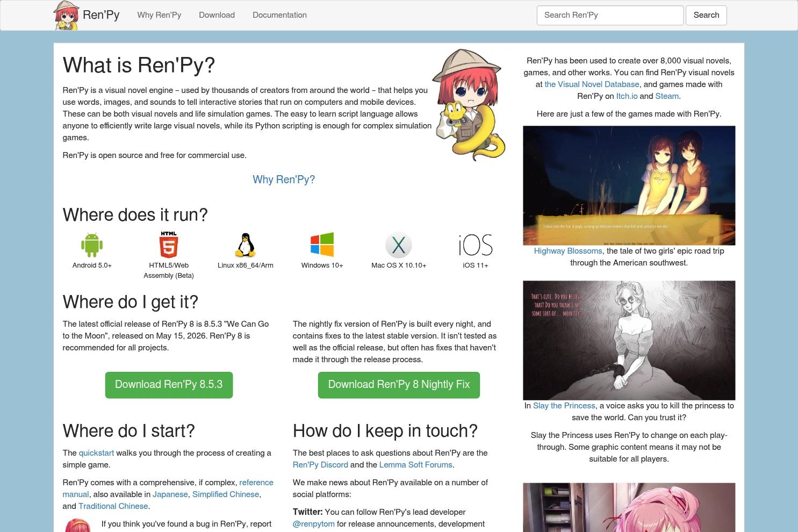Open the Download navbar item

click(x=217, y=15)
